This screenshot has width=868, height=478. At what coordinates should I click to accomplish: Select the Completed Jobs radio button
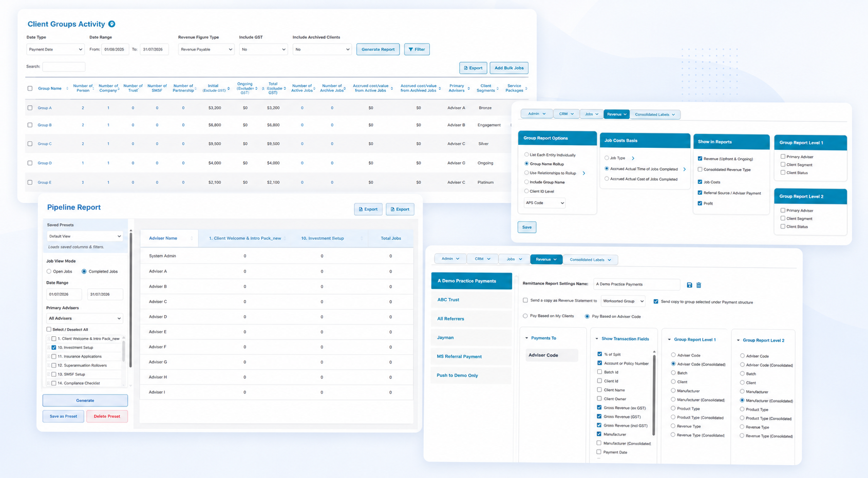point(84,272)
